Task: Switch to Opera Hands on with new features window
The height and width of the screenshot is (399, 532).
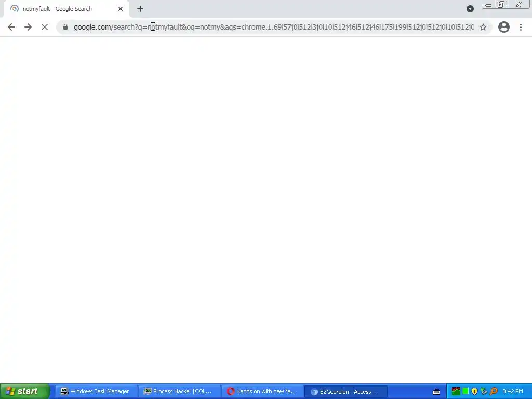Action: [262, 391]
